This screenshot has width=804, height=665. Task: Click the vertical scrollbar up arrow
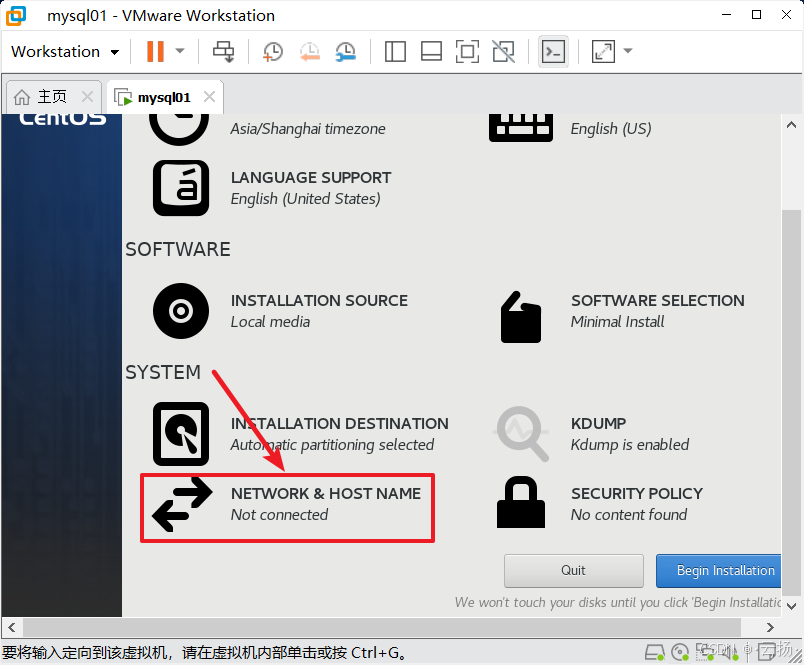tap(791, 125)
